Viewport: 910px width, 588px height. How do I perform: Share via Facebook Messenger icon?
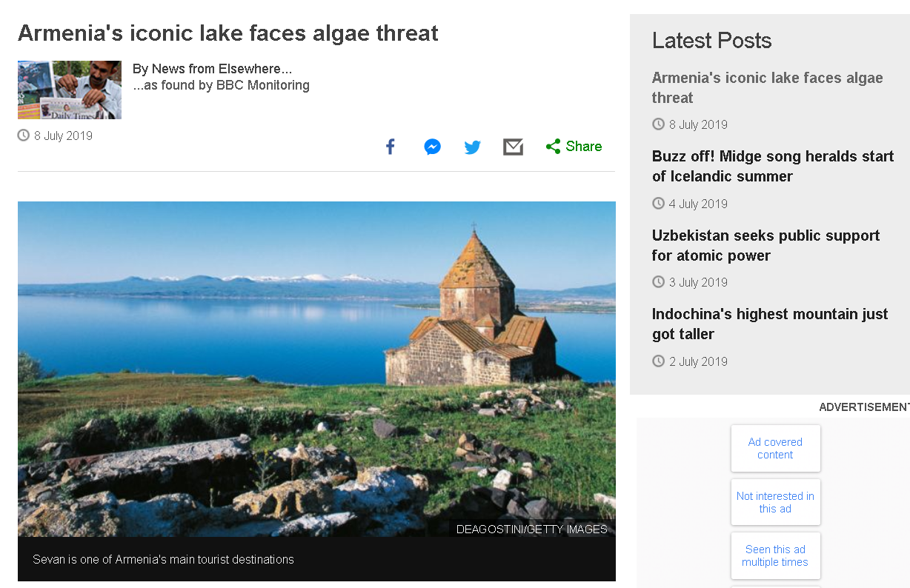tap(433, 147)
